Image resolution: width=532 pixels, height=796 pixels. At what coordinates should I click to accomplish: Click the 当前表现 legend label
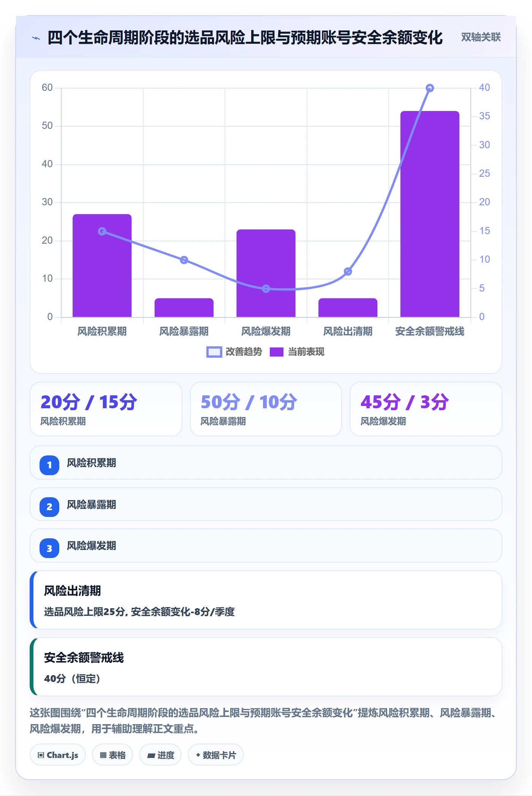306,352
